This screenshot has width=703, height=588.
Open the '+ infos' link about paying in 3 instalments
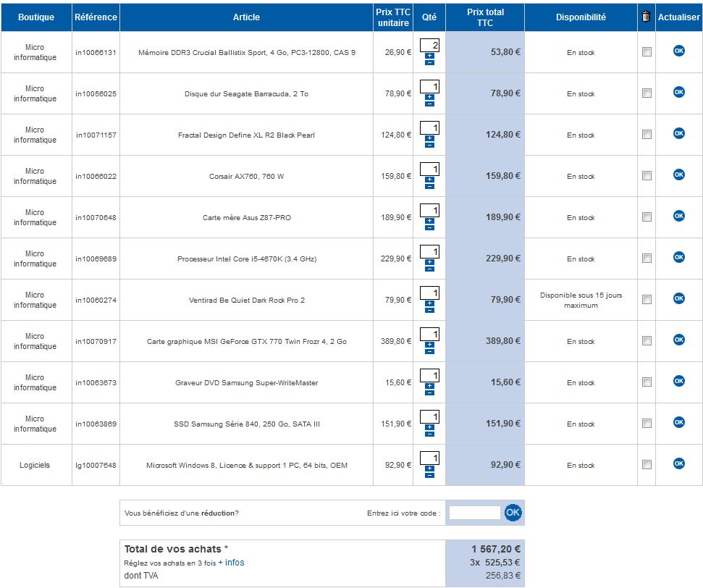pos(232,563)
